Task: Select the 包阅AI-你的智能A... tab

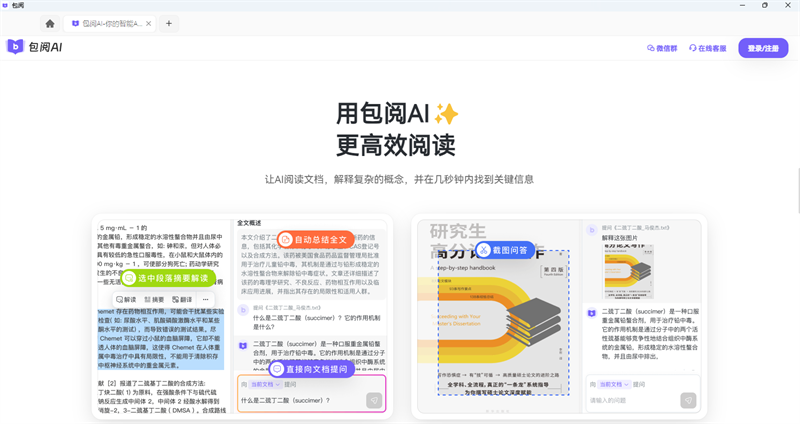Action: (x=109, y=23)
